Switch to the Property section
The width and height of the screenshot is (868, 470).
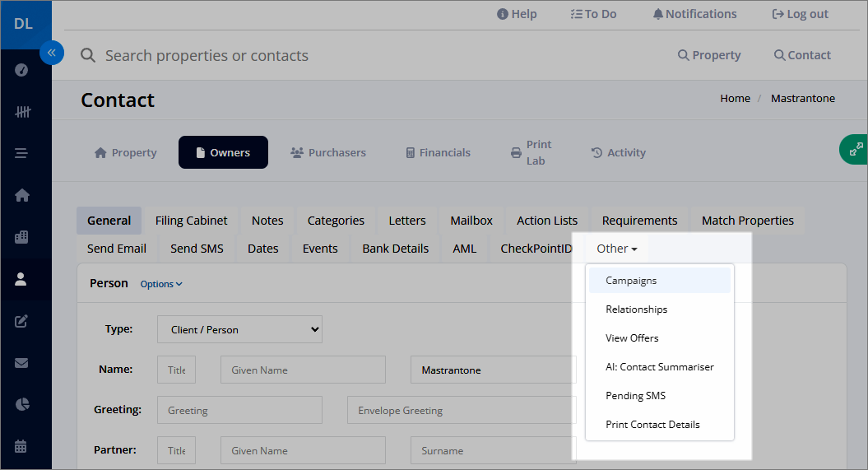point(126,152)
